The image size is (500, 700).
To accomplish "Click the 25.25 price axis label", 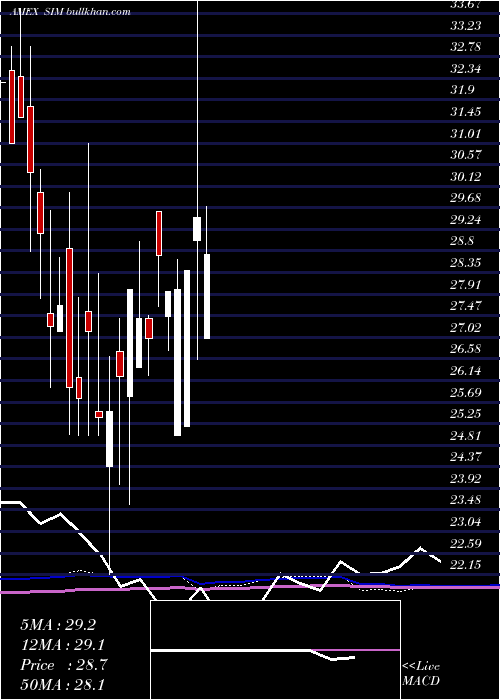I will [x=466, y=414].
